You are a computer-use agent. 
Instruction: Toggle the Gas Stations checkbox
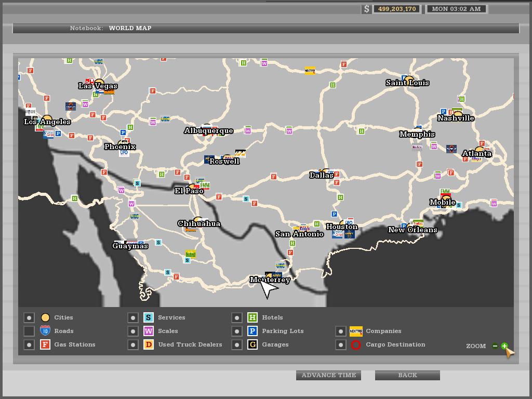[x=29, y=345]
